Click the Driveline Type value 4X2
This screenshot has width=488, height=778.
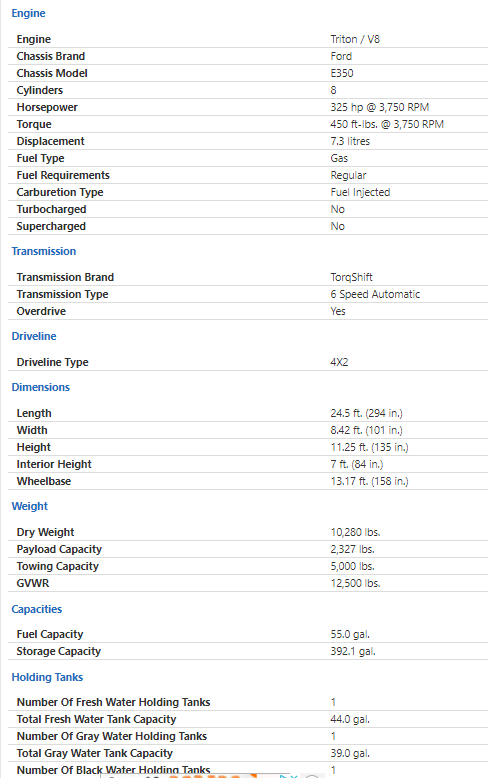(339, 362)
